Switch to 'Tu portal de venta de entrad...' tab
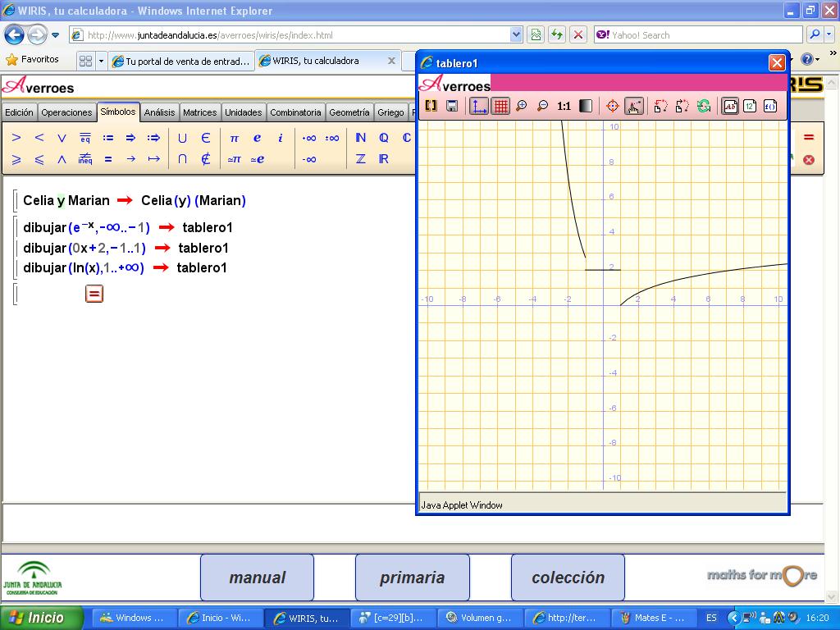Image resolution: width=840 pixels, height=630 pixels. pos(181,61)
